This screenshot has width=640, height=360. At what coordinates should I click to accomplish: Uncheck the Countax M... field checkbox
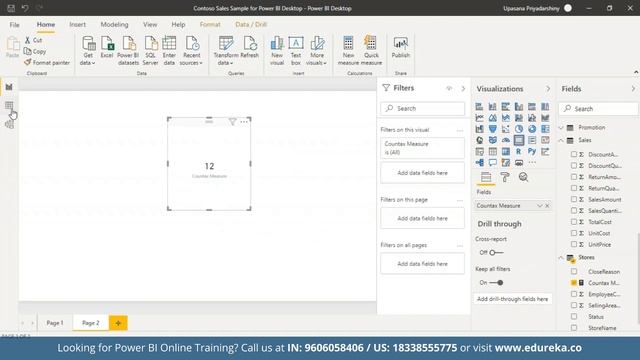[x=574, y=282]
